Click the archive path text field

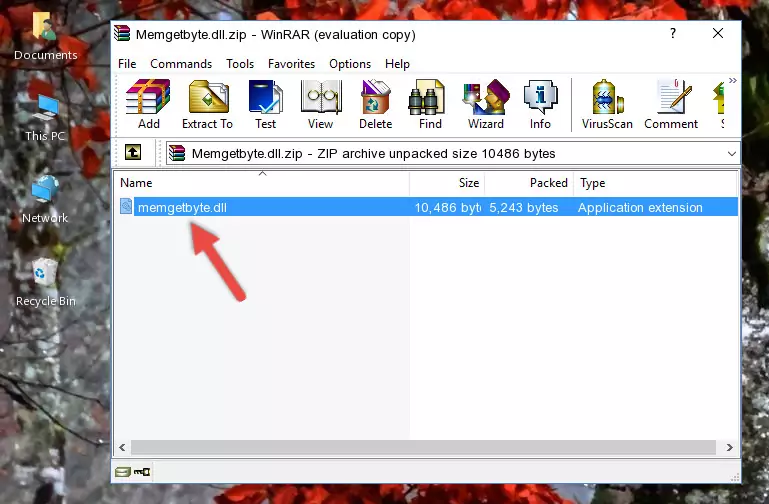pos(452,153)
